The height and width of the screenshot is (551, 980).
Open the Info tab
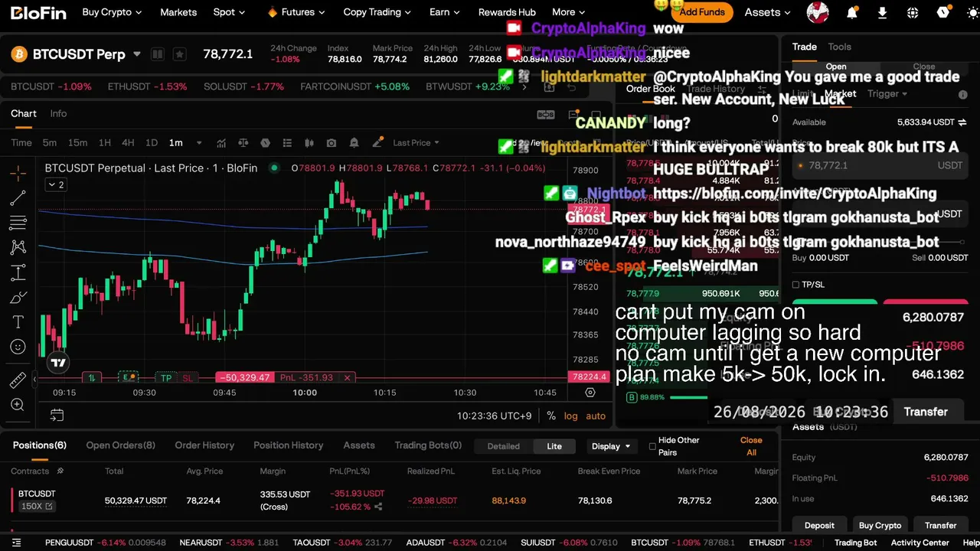(x=58, y=113)
